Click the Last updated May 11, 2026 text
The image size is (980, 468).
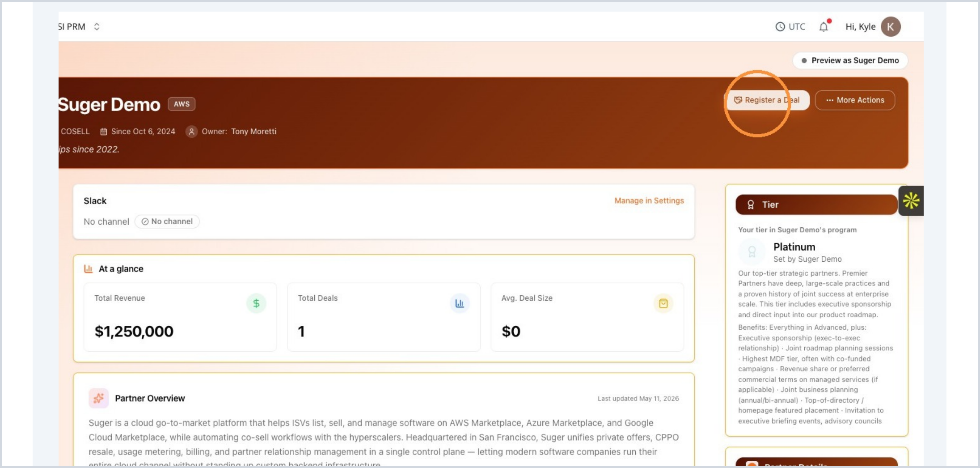point(638,398)
